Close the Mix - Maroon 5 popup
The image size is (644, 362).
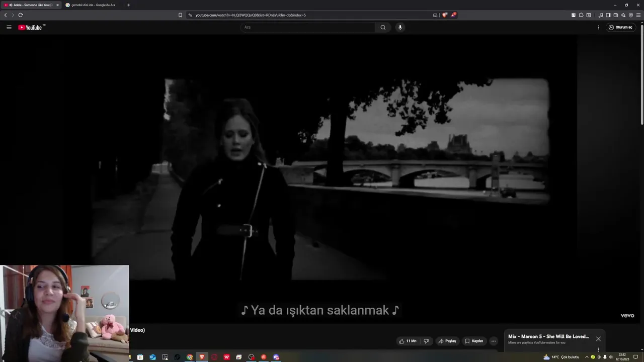click(x=598, y=339)
